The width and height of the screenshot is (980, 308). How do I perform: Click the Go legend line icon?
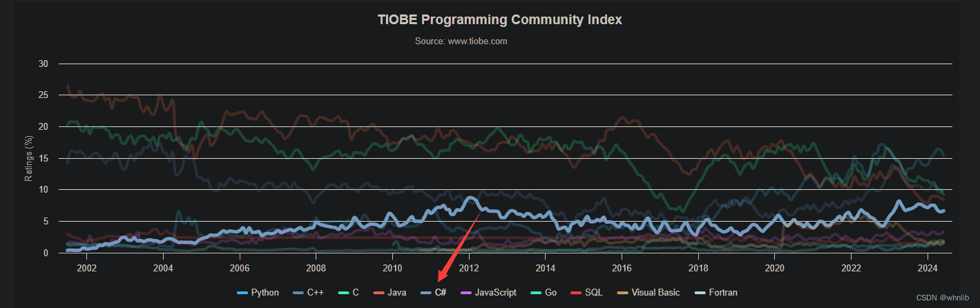[x=534, y=293]
